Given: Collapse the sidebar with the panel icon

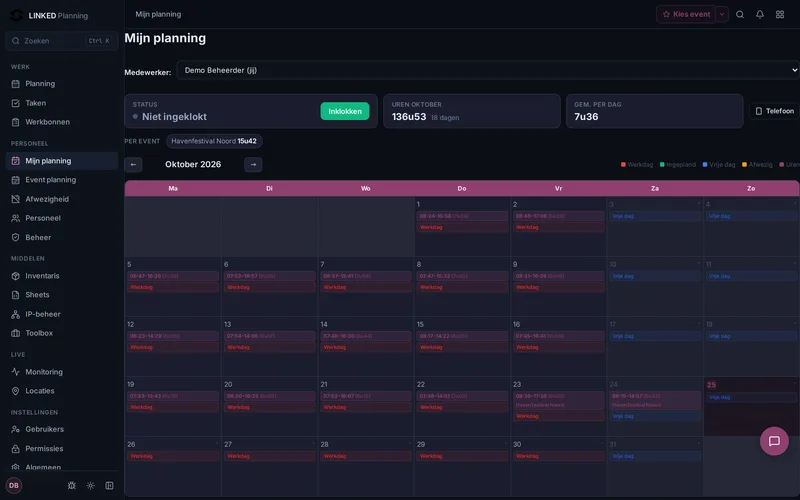Looking at the screenshot, I should (x=109, y=485).
